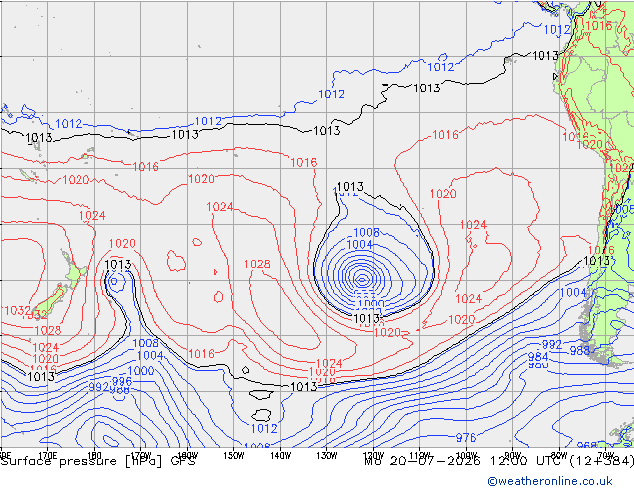
Task: Click the 1013 label just east of New Zealand
Action: tap(118, 265)
